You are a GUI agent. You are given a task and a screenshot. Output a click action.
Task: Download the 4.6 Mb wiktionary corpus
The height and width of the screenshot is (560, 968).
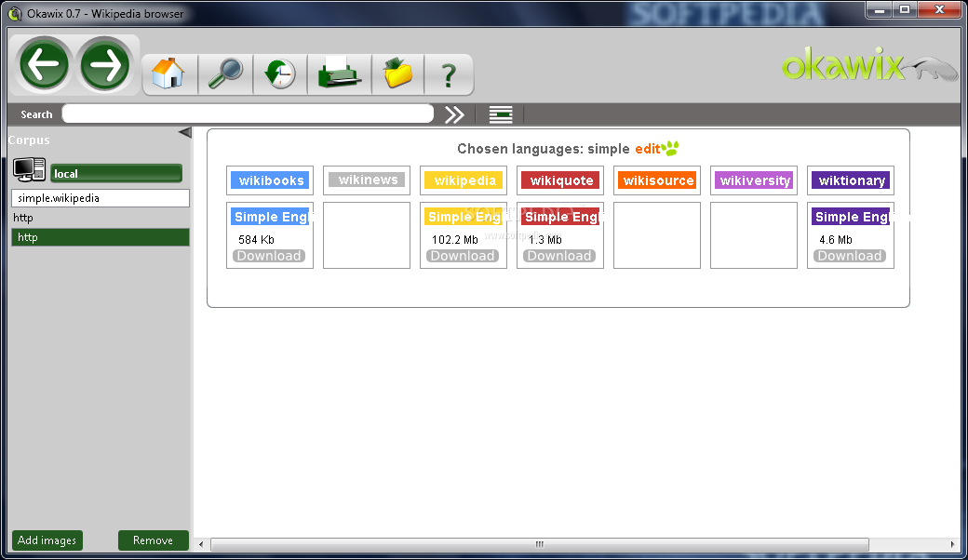[850, 256]
